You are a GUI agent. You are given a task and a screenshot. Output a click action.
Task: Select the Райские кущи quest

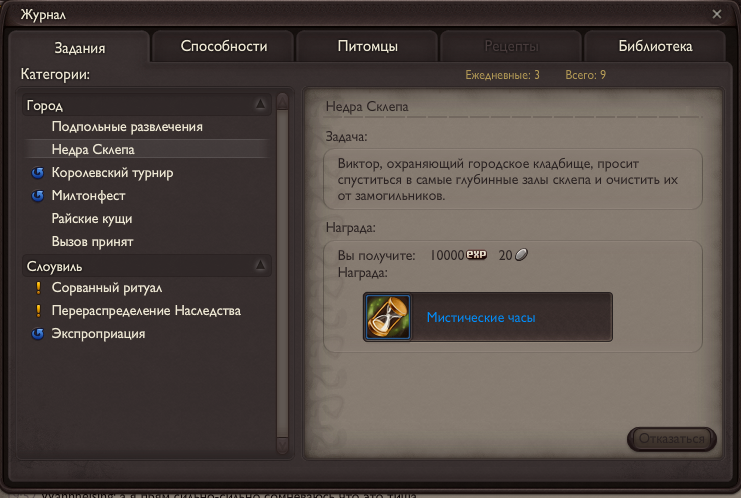point(92,219)
